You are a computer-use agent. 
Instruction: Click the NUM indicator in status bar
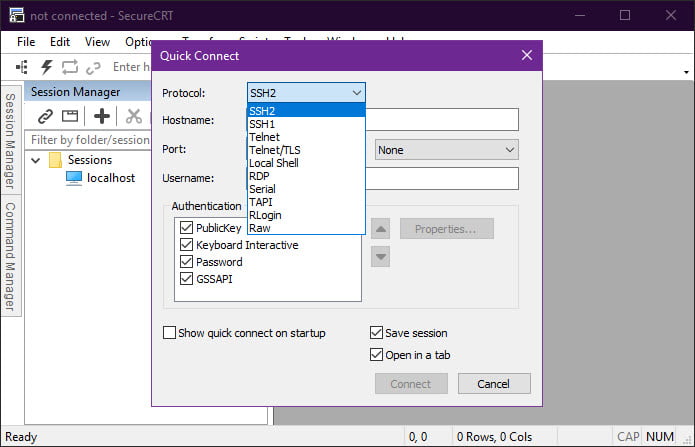coord(660,437)
